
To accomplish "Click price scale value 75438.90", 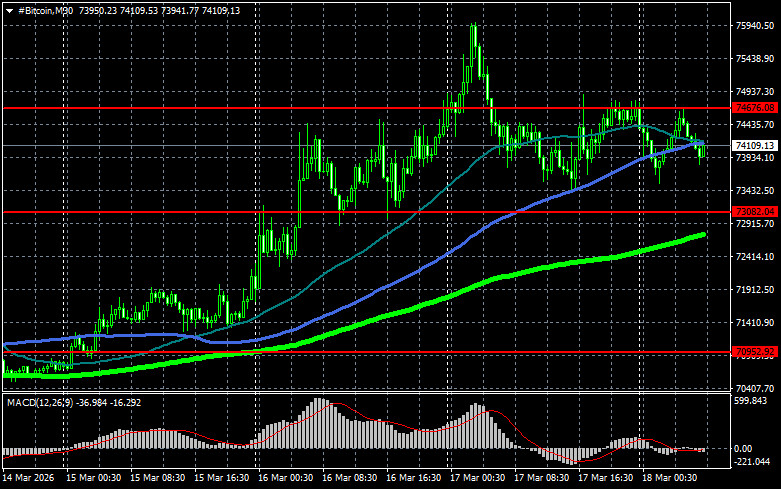I will point(755,59).
